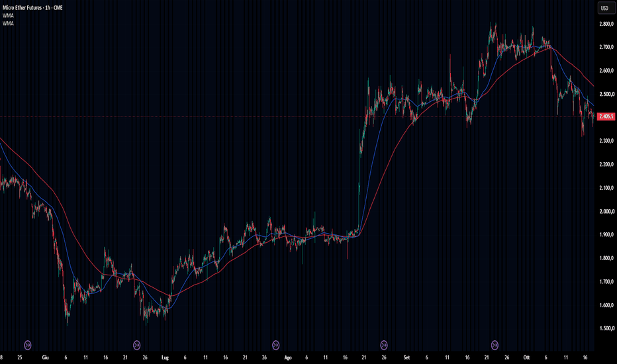The width and height of the screenshot is (617, 364).
Task: Click the 2.700,0 price axis label
Action: [606, 47]
